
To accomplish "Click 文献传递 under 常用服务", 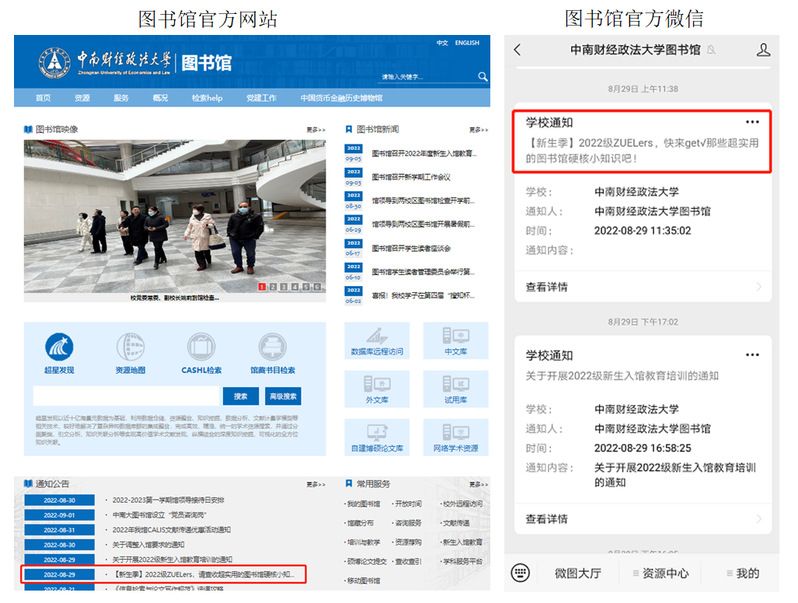I will coord(456,523).
